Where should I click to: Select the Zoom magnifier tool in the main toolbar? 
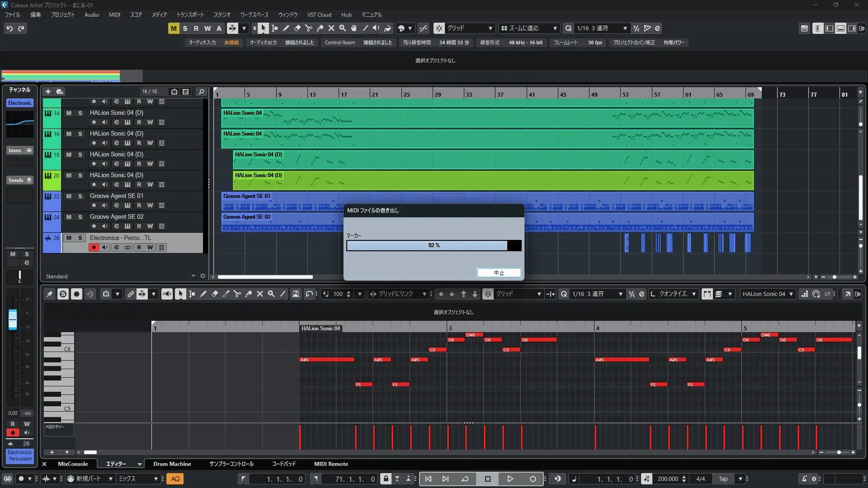pos(343,28)
